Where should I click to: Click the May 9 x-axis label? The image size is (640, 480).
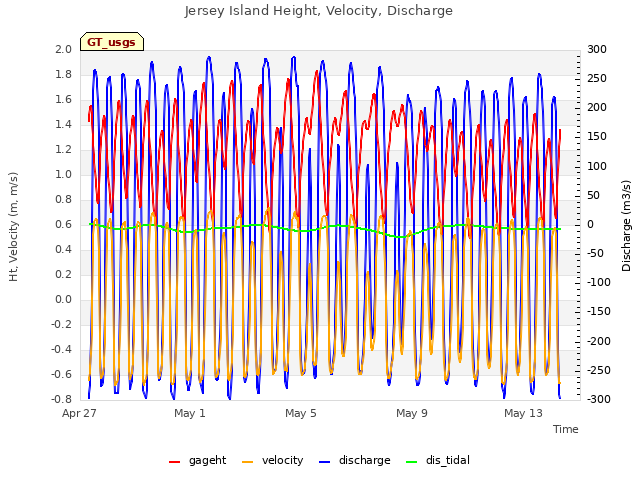tap(412, 413)
